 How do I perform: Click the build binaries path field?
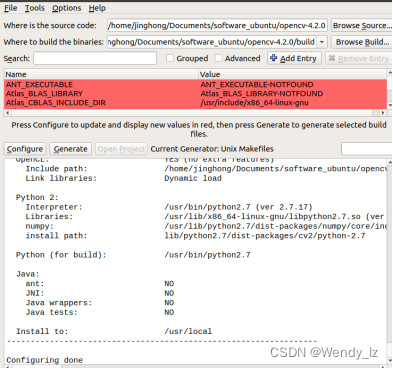(x=212, y=42)
